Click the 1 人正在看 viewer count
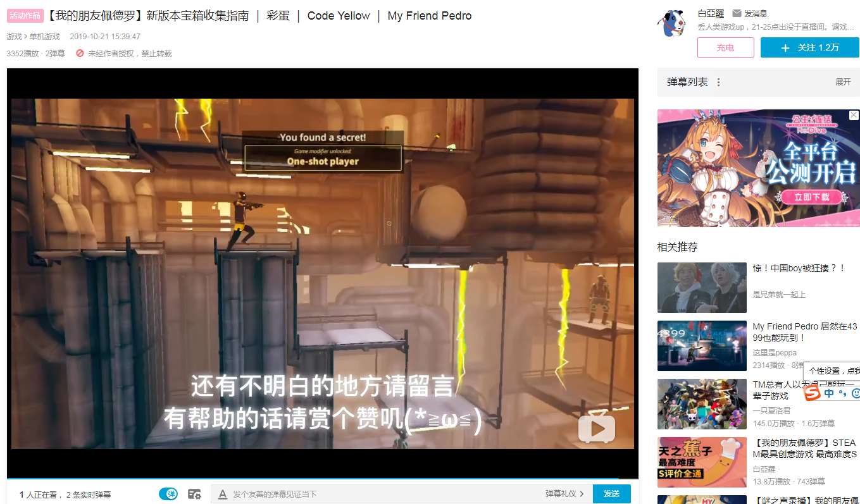The width and height of the screenshot is (860, 504). pos(38,495)
